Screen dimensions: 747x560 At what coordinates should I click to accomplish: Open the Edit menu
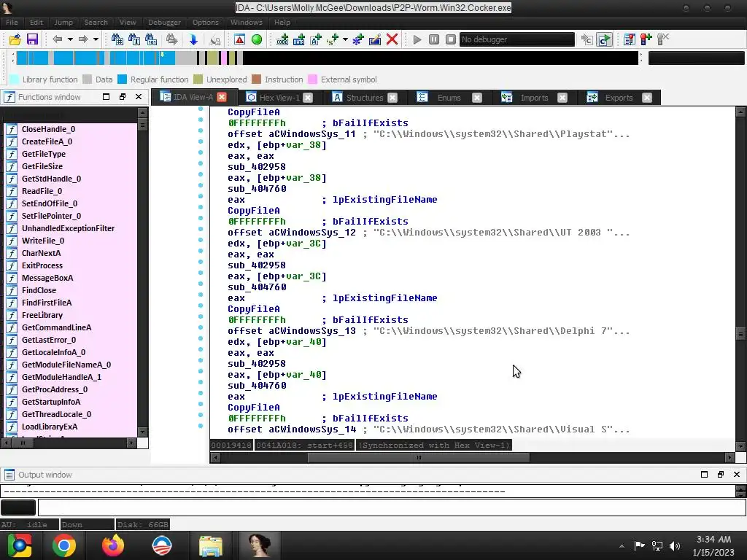click(36, 23)
